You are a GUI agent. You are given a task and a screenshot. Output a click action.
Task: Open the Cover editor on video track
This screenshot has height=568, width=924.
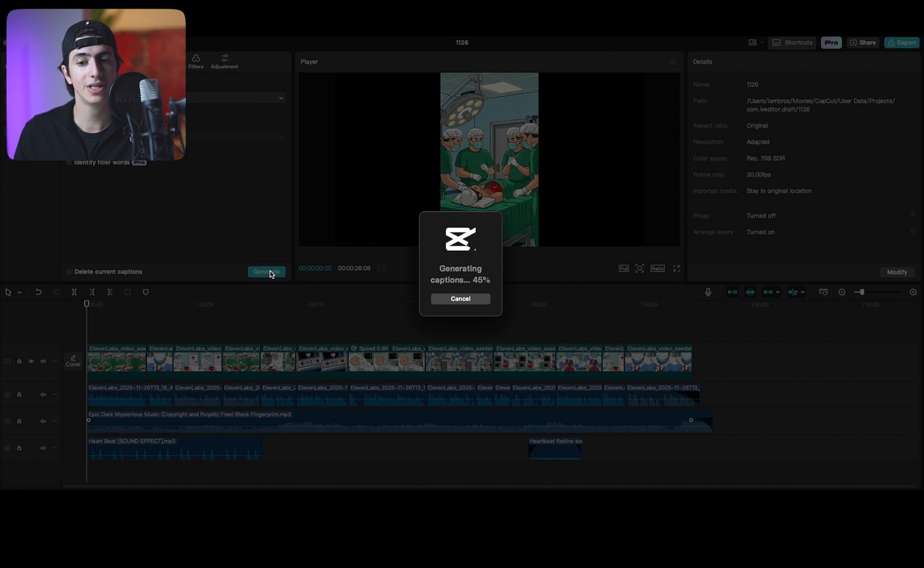(x=73, y=361)
